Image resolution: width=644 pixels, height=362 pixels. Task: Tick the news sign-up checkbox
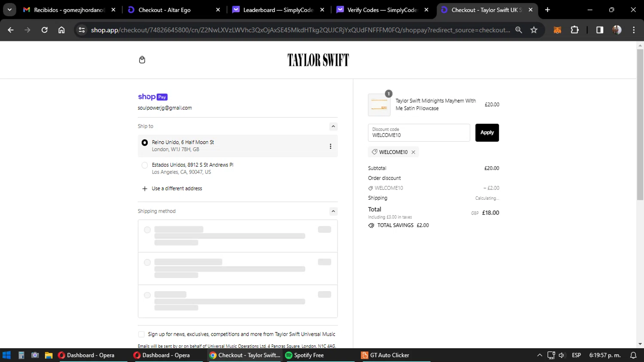(x=141, y=334)
